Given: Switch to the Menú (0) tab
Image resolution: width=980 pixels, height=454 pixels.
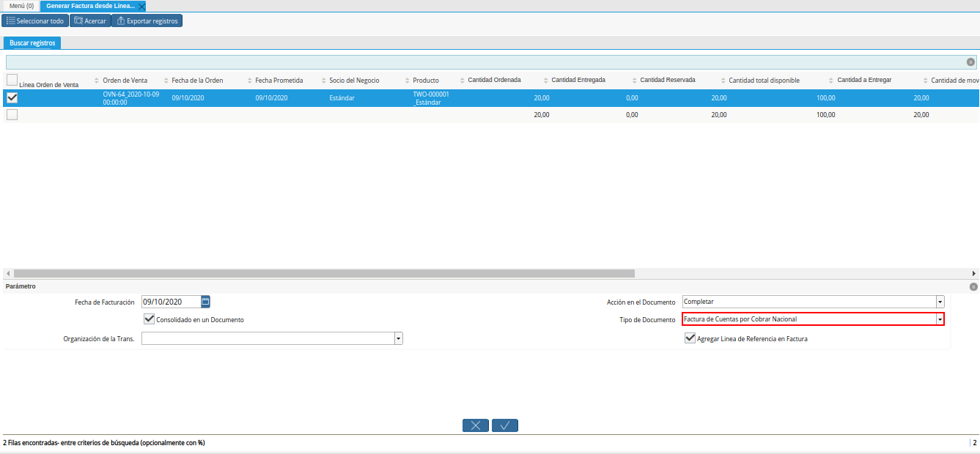Looking at the screenshot, I should [21, 5].
